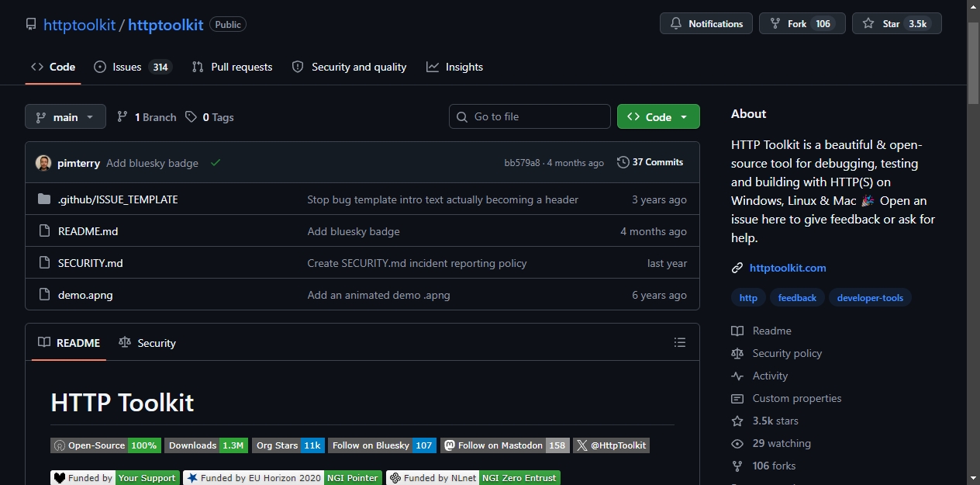Open the Custom properties sidebar link
Screen dimensions: 980x485
786,398
